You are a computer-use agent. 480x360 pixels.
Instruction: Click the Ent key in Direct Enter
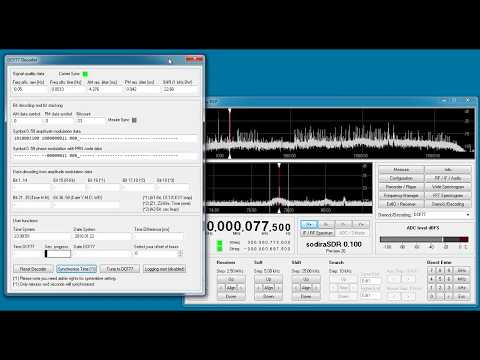[x=462, y=296]
